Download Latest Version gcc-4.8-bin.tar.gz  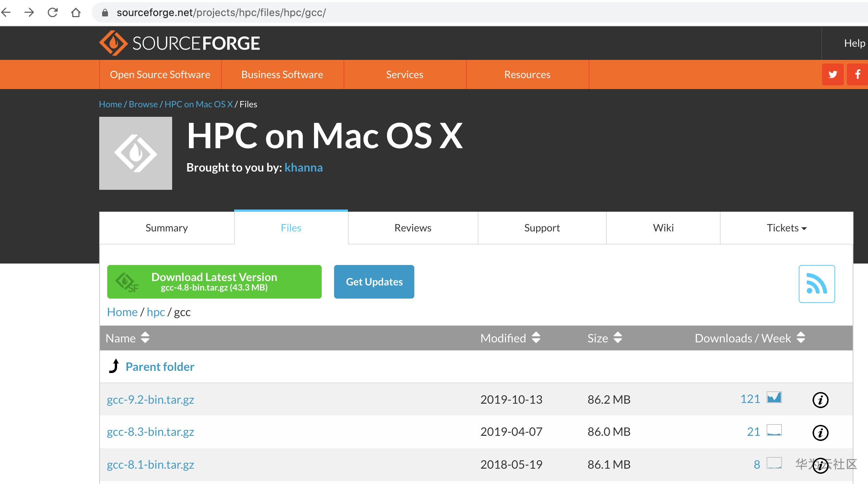pyautogui.click(x=214, y=282)
